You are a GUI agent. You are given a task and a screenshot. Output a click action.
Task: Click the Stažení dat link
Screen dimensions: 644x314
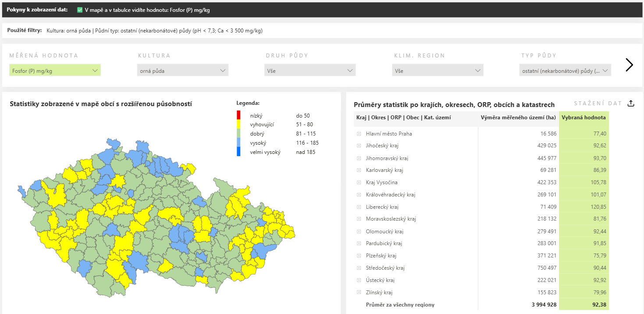[x=598, y=103]
